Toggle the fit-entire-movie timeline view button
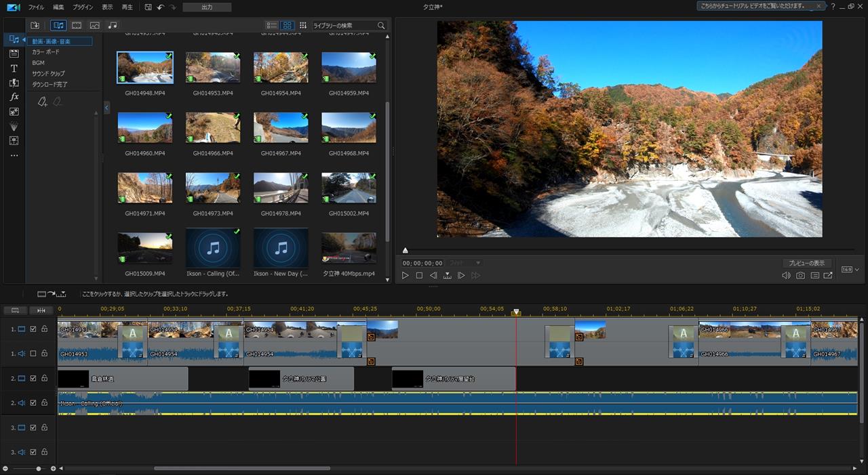The image size is (868, 475). 41,310
